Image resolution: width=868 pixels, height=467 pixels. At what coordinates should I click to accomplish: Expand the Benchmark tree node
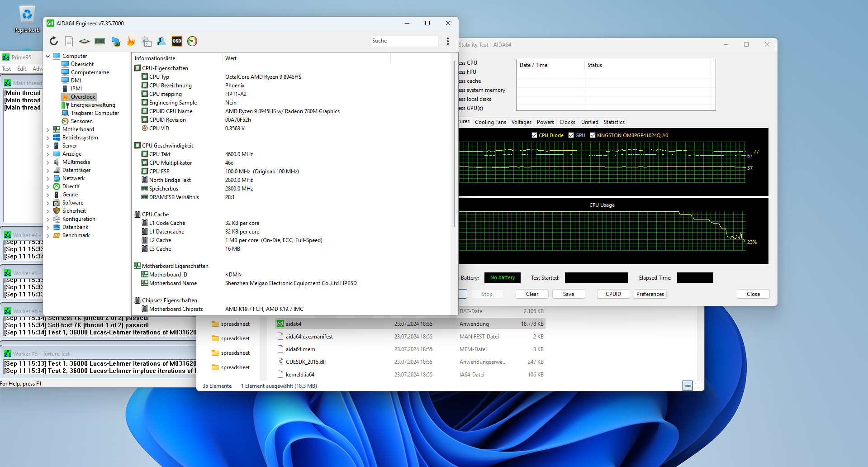(48, 236)
